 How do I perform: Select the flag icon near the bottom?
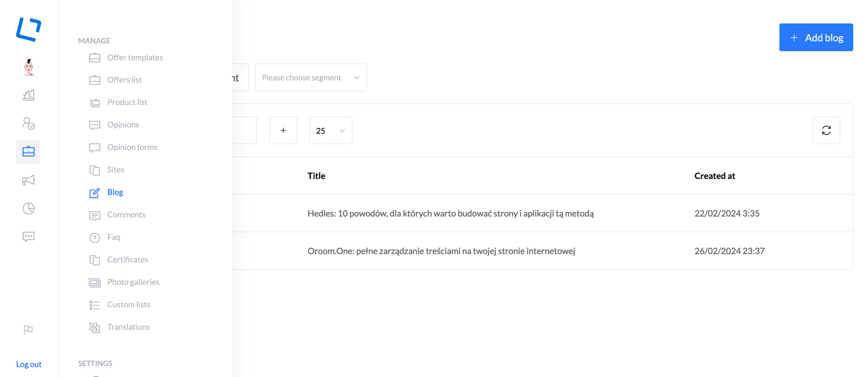(x=28, y=330)
